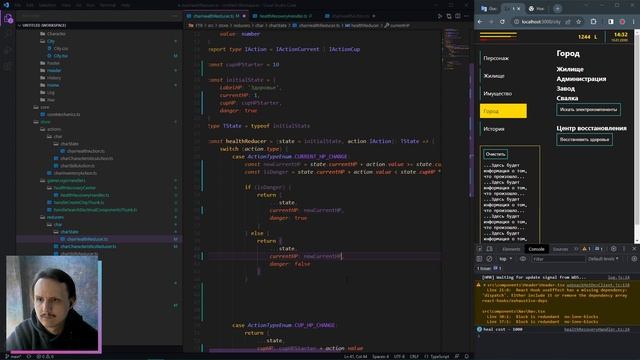640x360 pixels.
Task: Open the console context 'top' dropdown
Action: point(505,259)
